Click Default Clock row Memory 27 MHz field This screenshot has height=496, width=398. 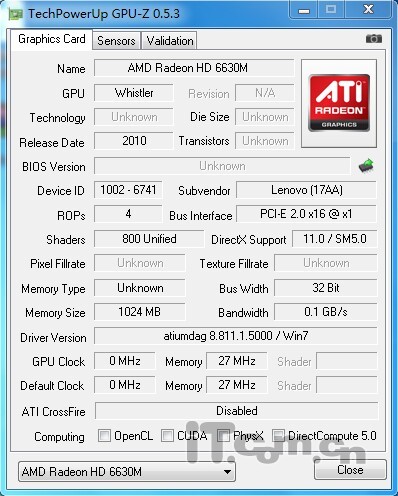[237, 385]
